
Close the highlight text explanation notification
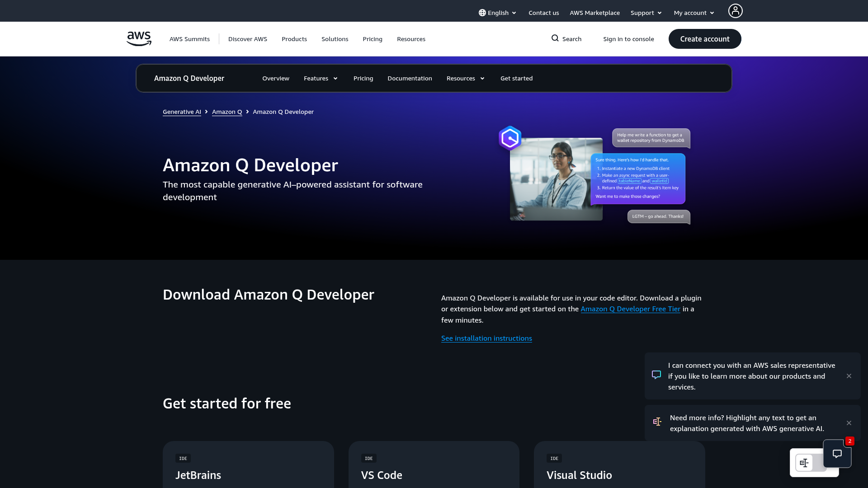click(849, 423)
